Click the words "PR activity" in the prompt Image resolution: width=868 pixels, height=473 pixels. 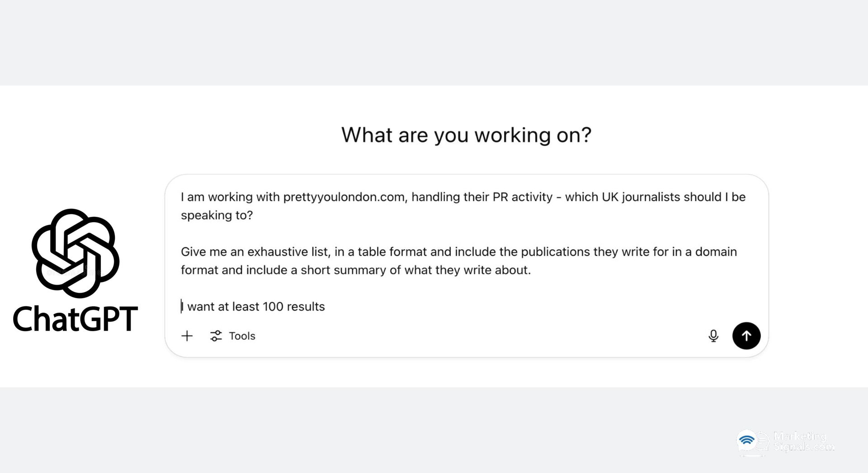pyautogui.click(x=519, y=197)
